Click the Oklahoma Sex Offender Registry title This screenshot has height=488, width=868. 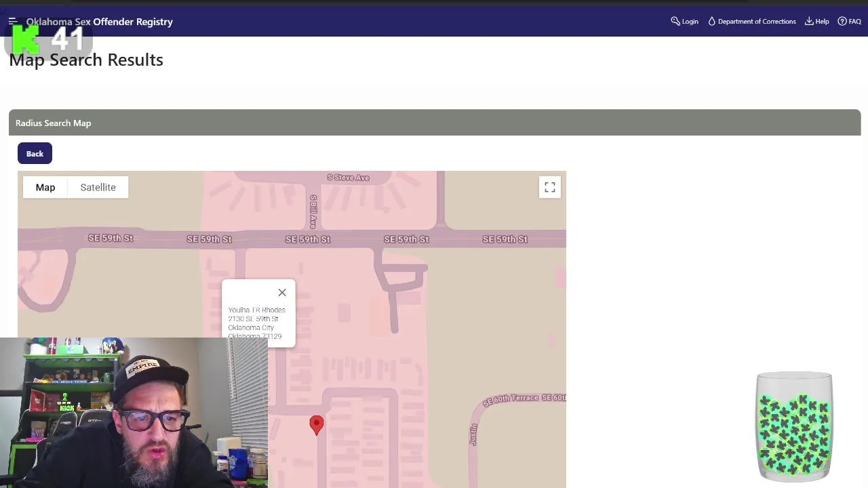coord(100,22)
